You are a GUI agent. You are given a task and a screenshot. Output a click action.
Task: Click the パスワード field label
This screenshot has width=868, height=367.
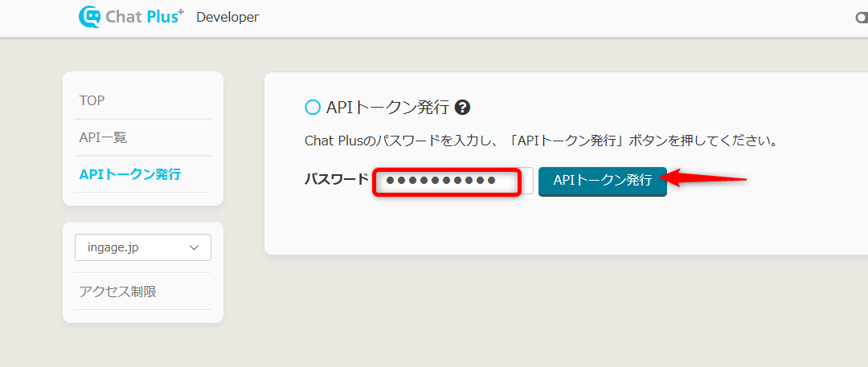pos(336,180)
